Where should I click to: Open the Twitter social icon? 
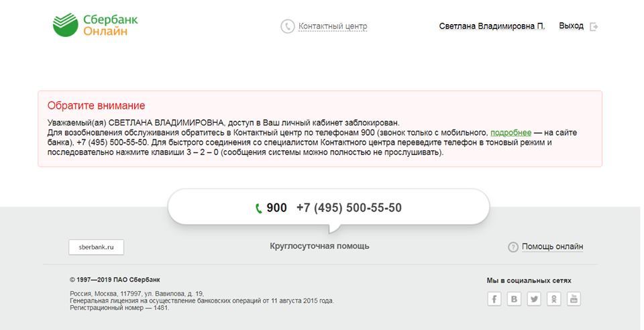(534, 298)
